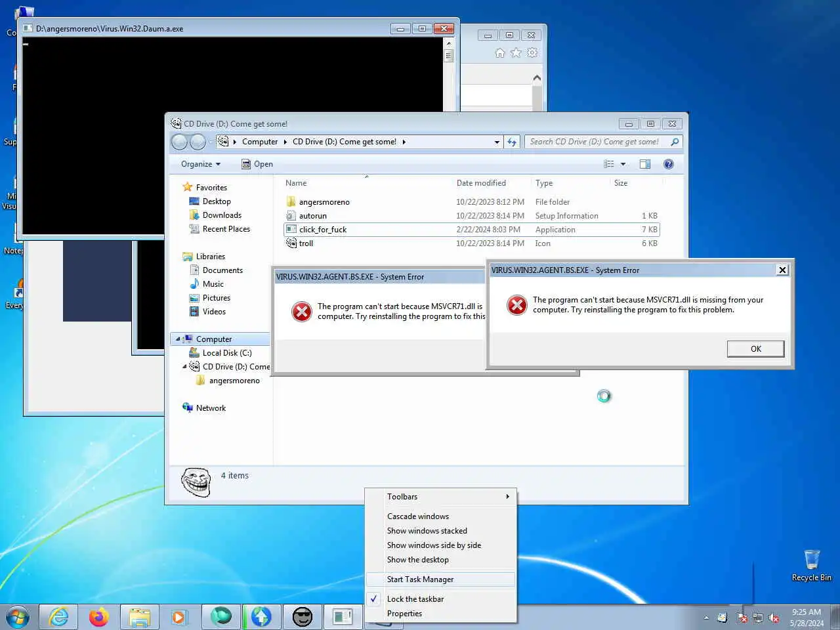The width and height of the screenshot is (840, 630).
Task: Open address bar history dropdown
Action: pyautogui.click(x=497, y=142)
